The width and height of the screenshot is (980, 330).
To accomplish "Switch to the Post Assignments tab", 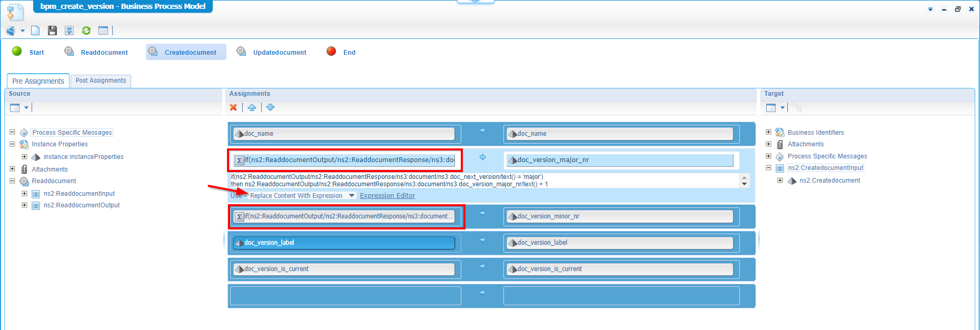I will [x=101, y=81].
